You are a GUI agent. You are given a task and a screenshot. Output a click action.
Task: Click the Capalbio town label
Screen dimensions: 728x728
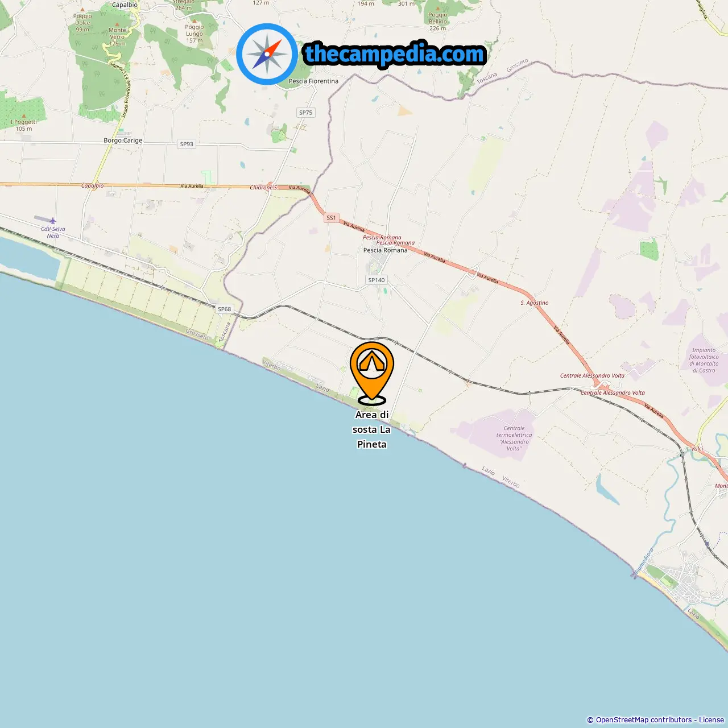tap(125, 5)
